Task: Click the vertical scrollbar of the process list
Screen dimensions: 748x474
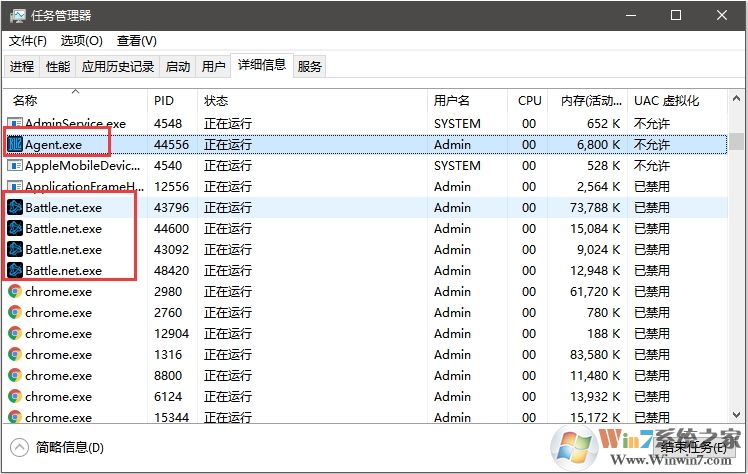Action: (x=736, y=260)
